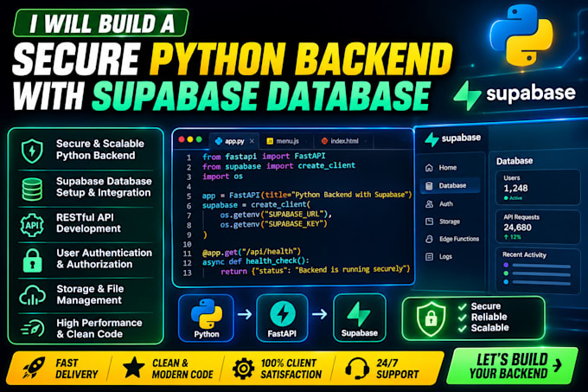The image size is (588, 392).
Task: Switch to the app.py editor tab
Action: coord(233,141)
